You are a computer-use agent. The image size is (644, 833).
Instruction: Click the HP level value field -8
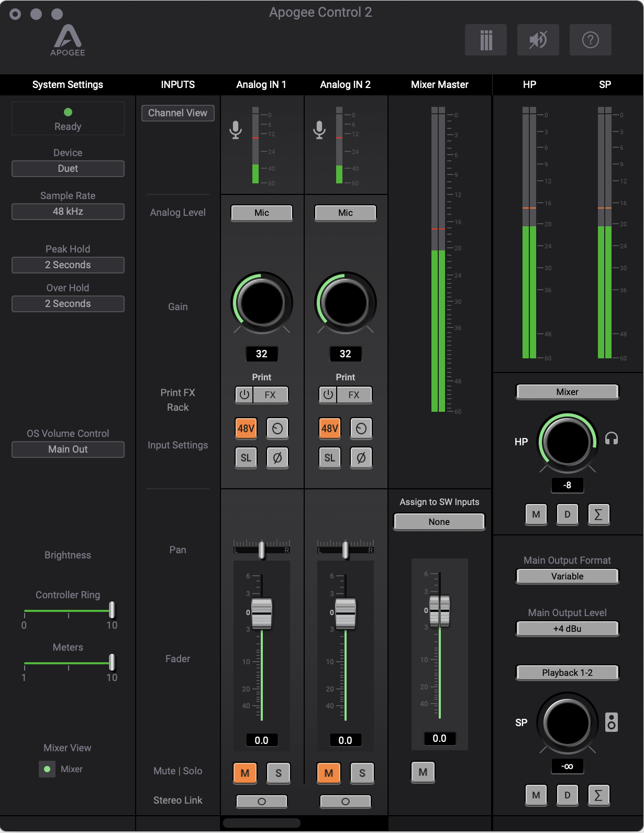pos(568,485)
